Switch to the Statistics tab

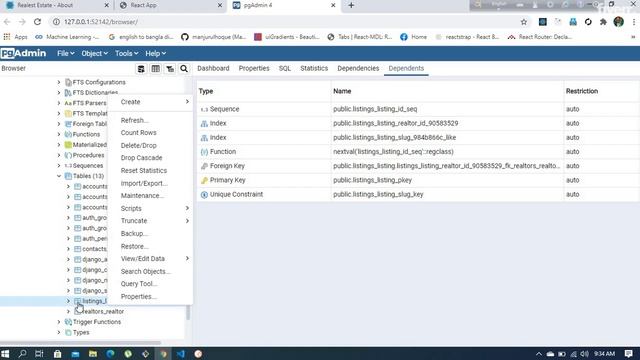pyautogui.click(x=314, y=68)
